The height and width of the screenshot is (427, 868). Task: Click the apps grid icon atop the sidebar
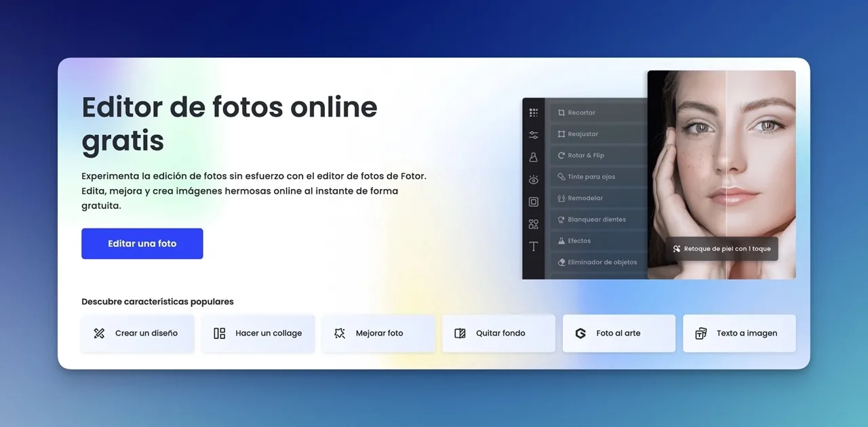(534, 112)
